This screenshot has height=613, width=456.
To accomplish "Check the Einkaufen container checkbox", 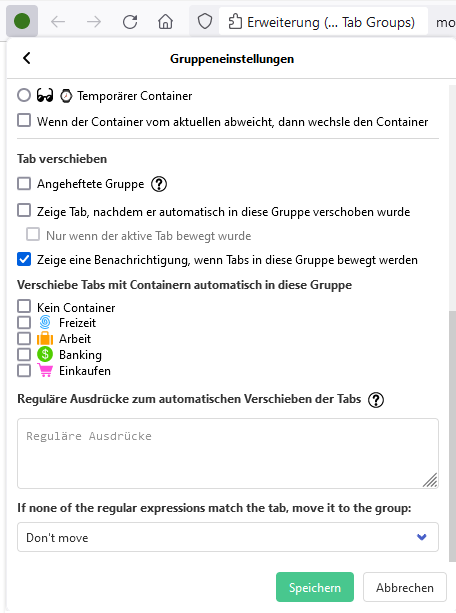I will coord(24,370).
